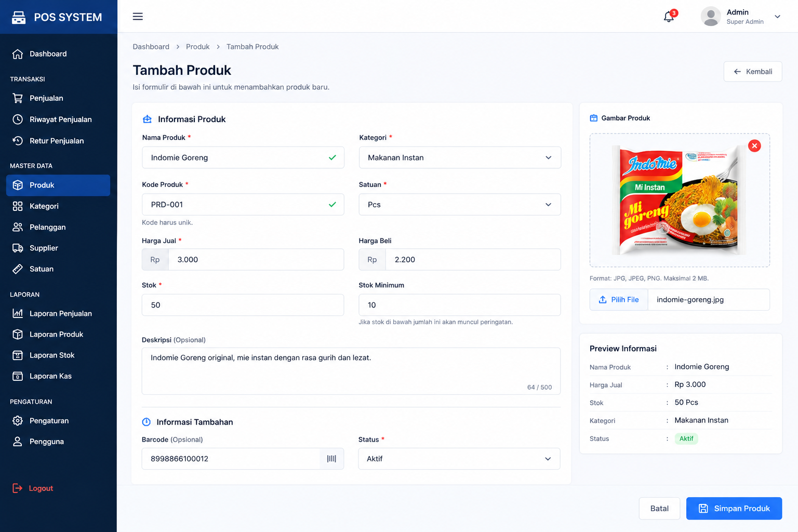Open the Satuan dropdown showing Pcs
Screen dimensions: 798x532
(x=460, y=205)
